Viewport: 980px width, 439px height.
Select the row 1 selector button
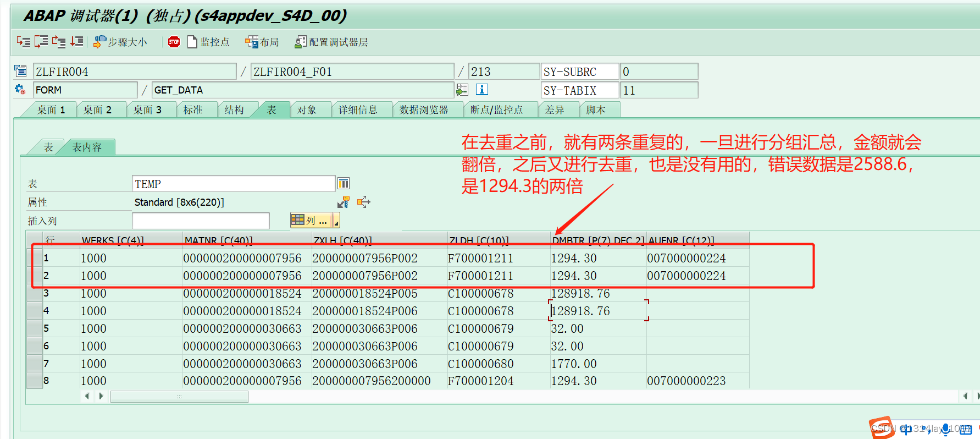click(x=35, y=258)
